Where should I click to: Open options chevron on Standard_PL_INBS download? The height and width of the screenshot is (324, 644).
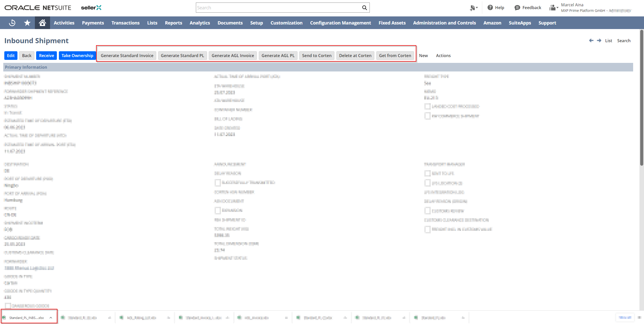click(51, 317)
